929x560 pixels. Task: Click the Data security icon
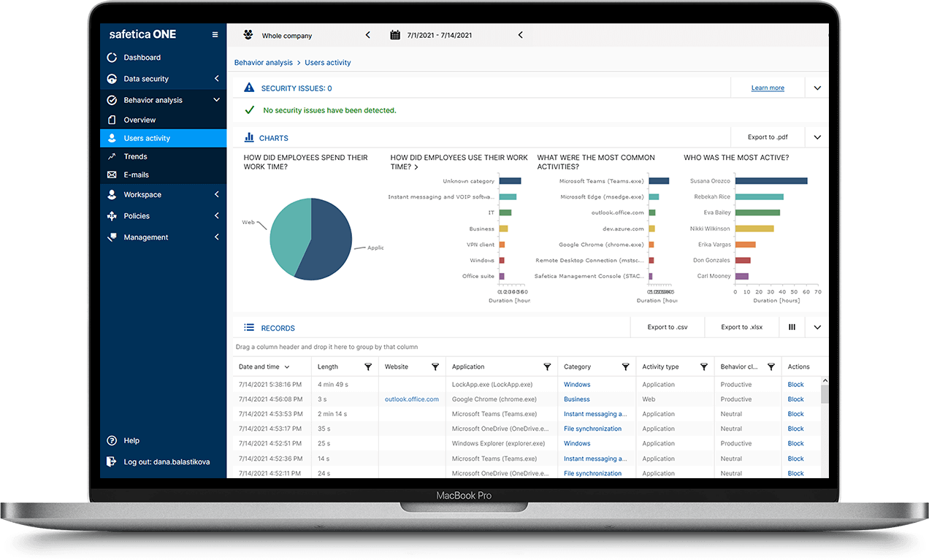click(x=112, y=78)
